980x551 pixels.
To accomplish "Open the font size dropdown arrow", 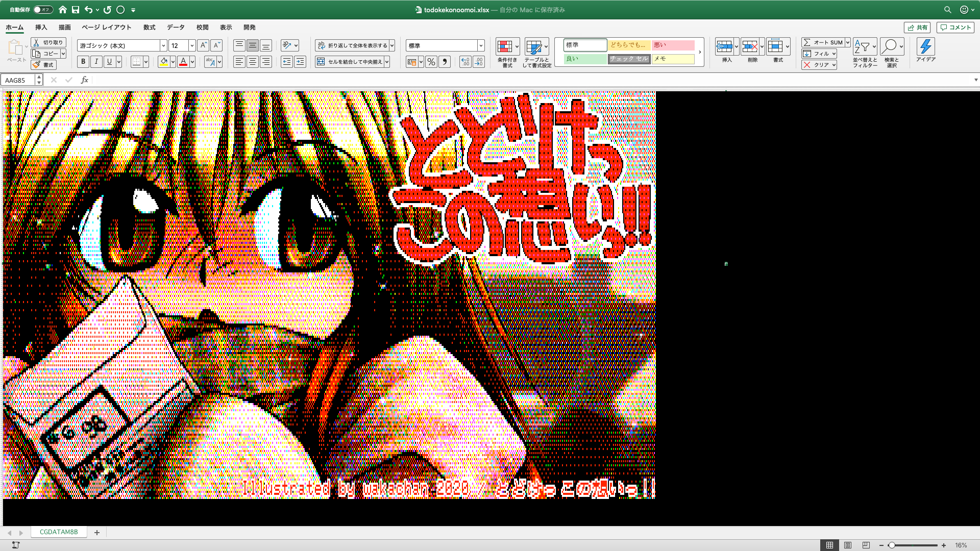I will pyautogui.click(x=192, y=45).
